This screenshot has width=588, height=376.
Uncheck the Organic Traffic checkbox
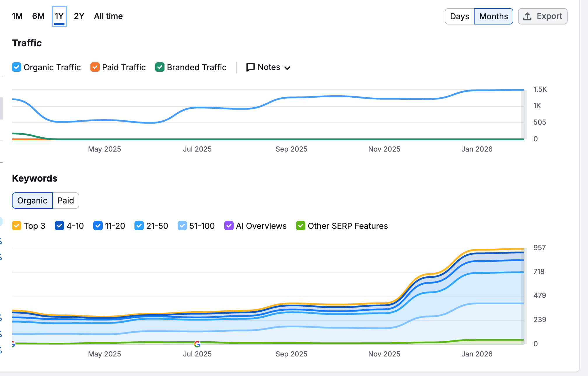[17, 67]
